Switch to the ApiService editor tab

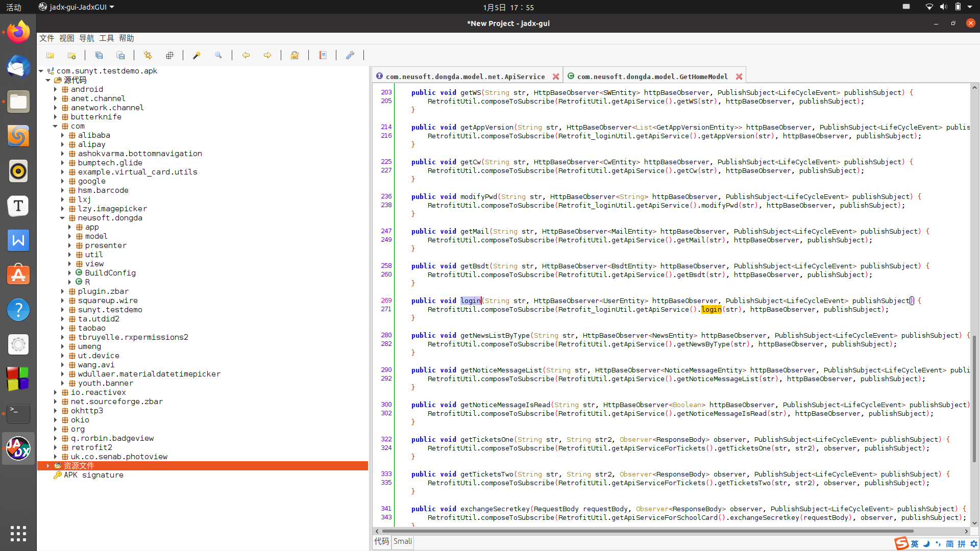[465, 77]
